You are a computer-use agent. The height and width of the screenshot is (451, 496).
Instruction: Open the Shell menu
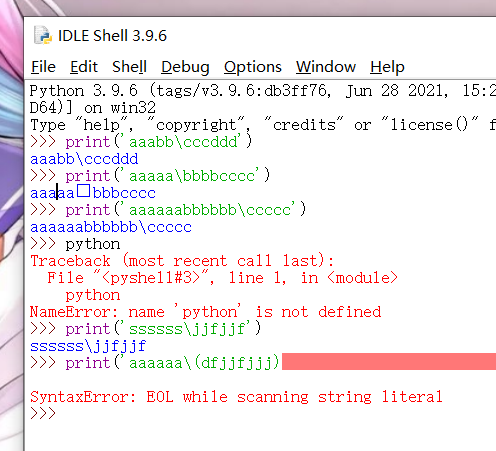click(x=129, y=67)
